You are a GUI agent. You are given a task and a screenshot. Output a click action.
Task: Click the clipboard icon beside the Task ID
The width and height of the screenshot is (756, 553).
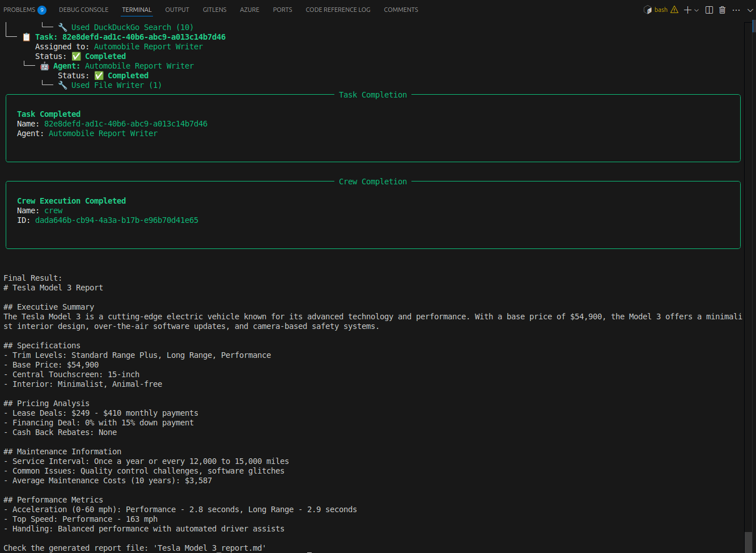tap(26, 37)
